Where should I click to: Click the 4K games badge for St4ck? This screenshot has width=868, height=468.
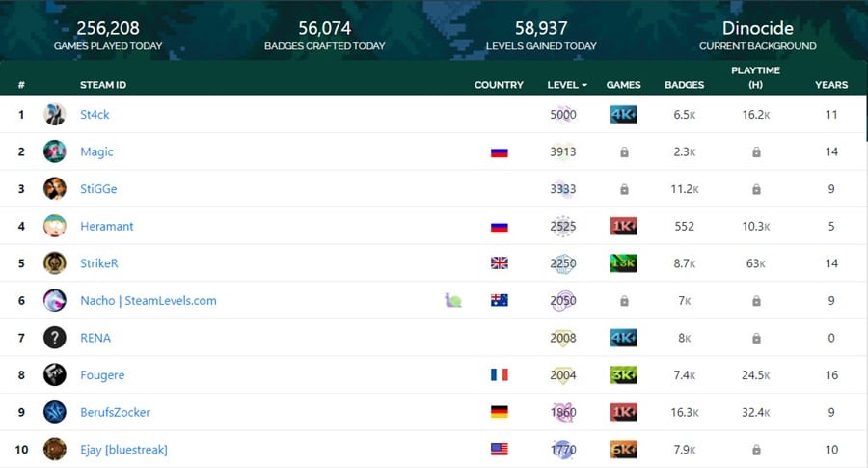[x=623, y=115]
